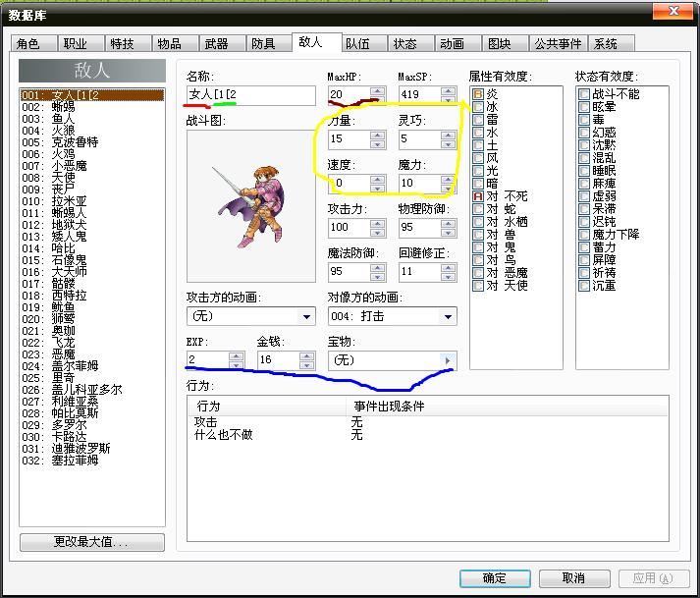The height and width of the screenshot is (598, 700).
Task: Click the battler image preview
Action: click(251, 206)
